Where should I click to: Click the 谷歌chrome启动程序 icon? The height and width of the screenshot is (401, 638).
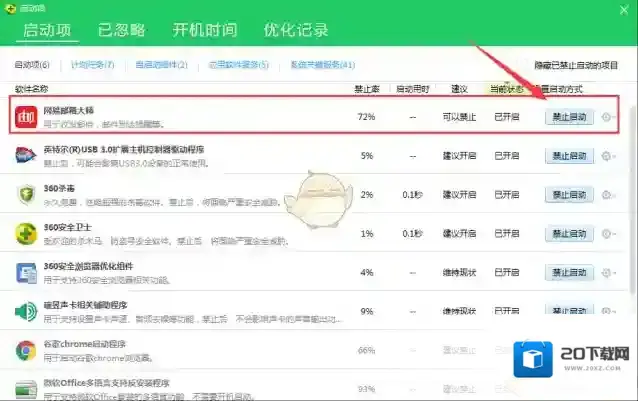(26, 351)
